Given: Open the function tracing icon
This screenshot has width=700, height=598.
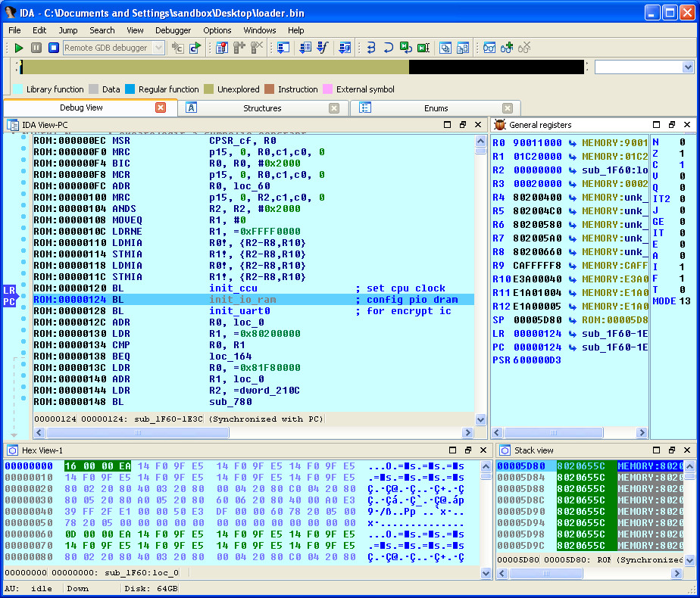Looking at the screenshot, I should coord(323,48).
